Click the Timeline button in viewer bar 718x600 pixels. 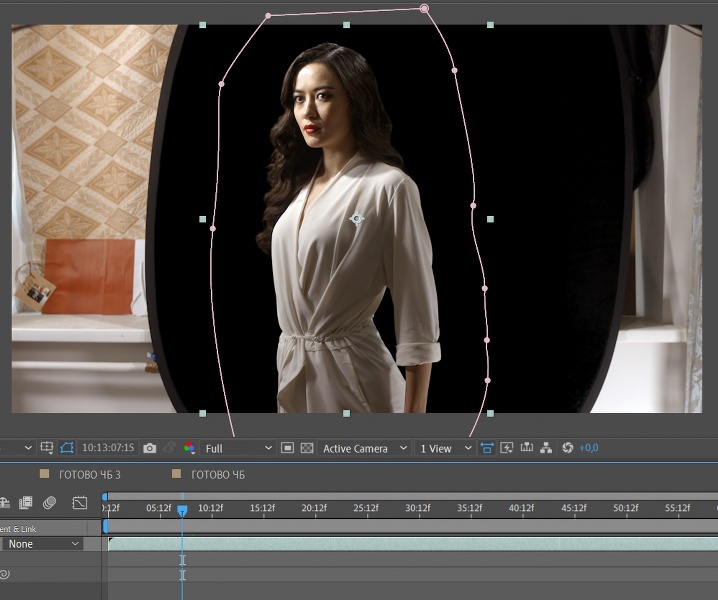coord(526,448)
